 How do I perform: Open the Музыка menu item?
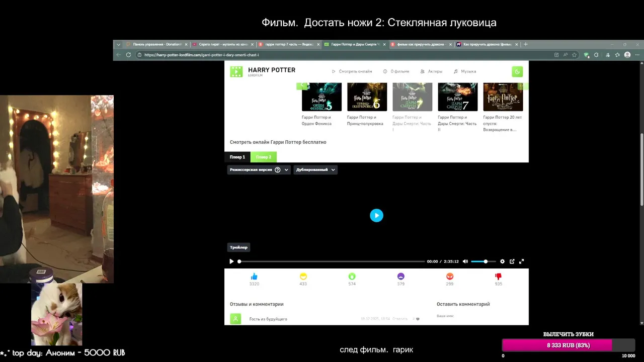[x=465, y=71]
